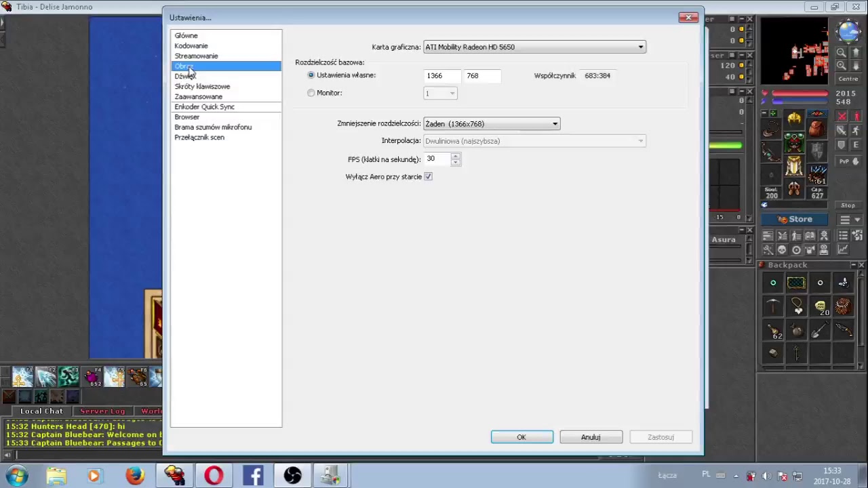This screenshot has height=488, width=868.
Task: Click the Facebook icon in the taskbar
Action: (253, 476)
